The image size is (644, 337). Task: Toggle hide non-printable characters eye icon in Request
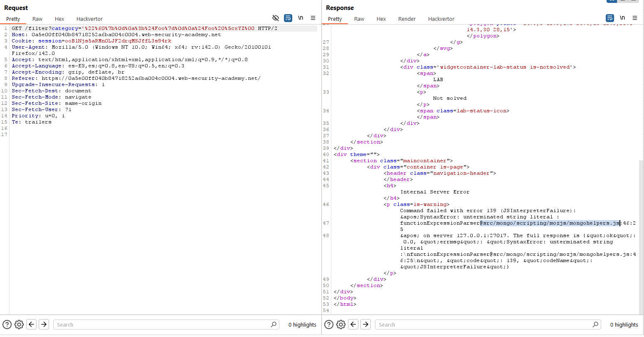tap(275, 18)
